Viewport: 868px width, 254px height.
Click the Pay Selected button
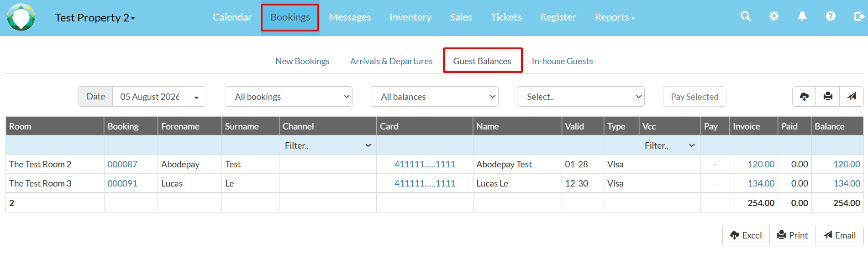pyautogui.click(x=694, y=97)
